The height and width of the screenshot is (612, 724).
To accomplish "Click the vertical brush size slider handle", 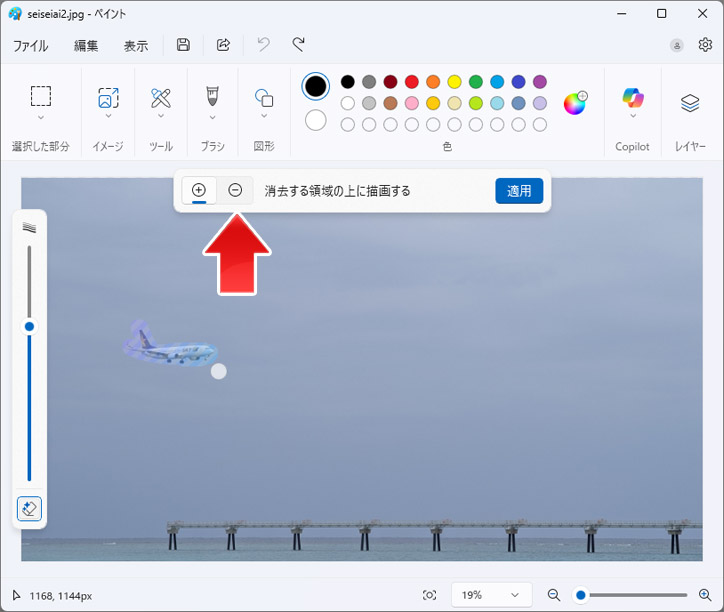I will [x=29, y=327].
